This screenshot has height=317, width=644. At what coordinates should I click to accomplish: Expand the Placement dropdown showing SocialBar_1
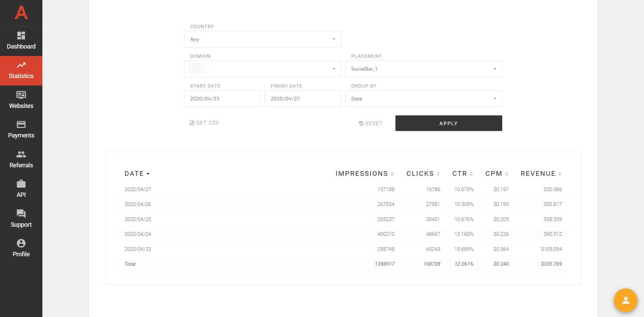coord(495,69)
